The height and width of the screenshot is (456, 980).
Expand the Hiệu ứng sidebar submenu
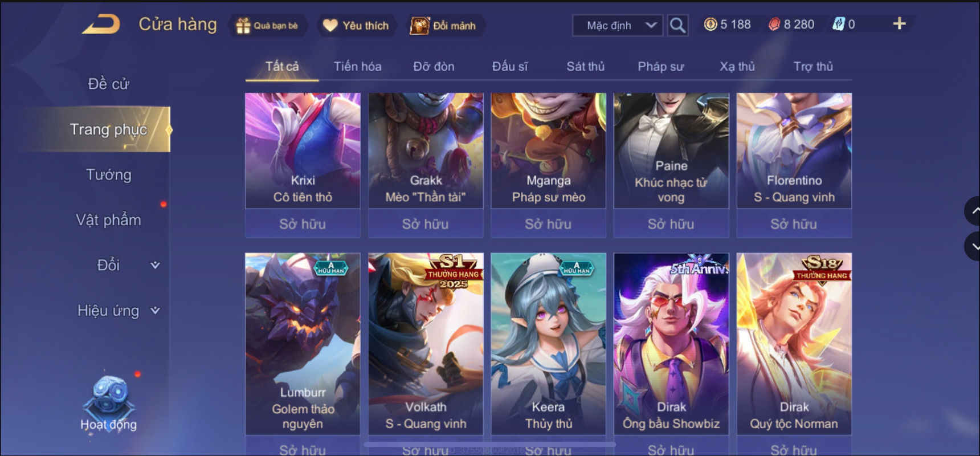click(155, 311)
